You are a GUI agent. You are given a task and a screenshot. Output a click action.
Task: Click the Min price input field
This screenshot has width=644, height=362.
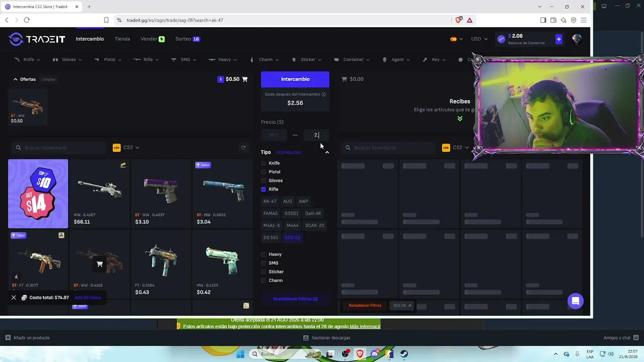coord(274,135)
